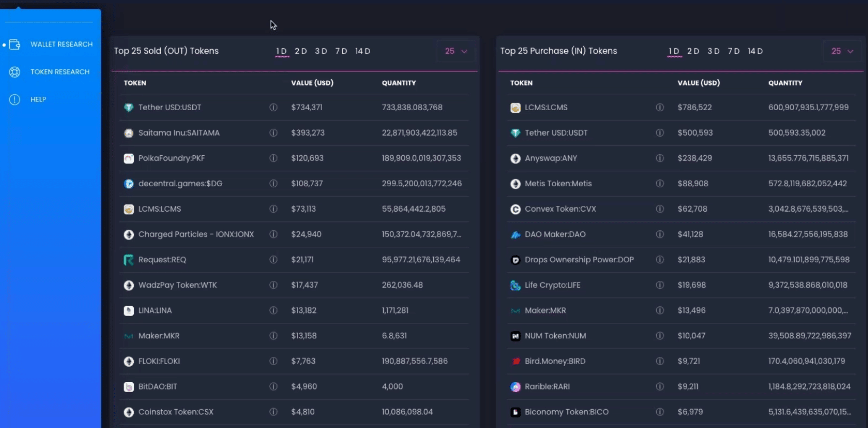Select quantity 262,036.48 cell

pos(402,285)
